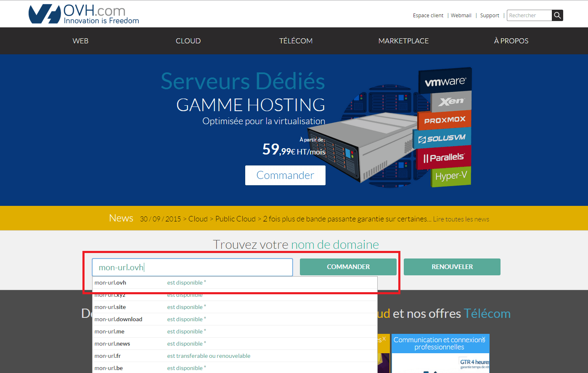
Task: Click the Proxmox logo badge
Action: click(445, 120)
